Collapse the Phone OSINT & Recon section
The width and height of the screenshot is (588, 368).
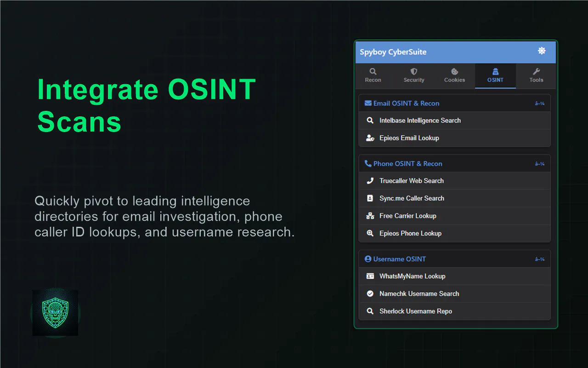click(x=540, y=164)
